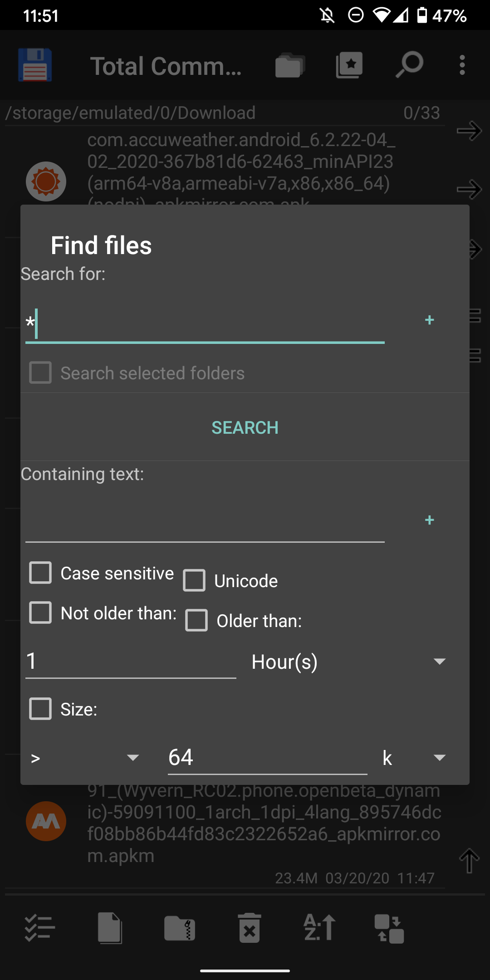Toggle the Unicode option
The image size is (490, 980).
(x=195, y=580)
